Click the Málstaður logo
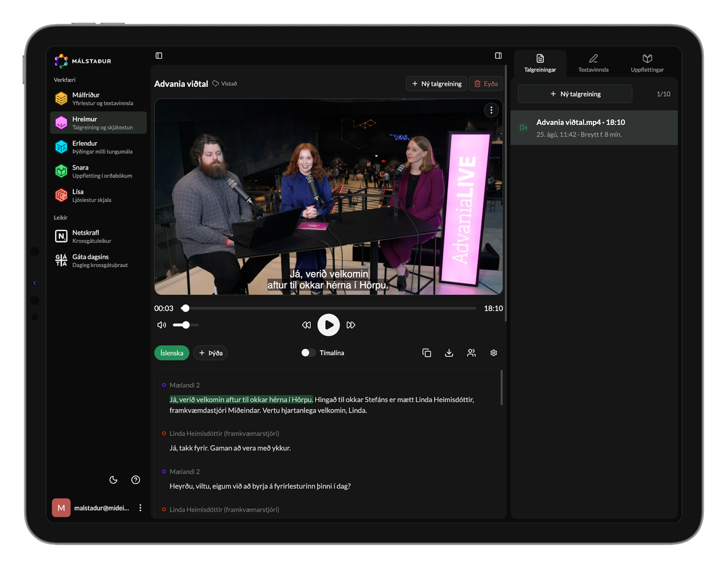Screen dimensions: 728x569 [83, 61]
